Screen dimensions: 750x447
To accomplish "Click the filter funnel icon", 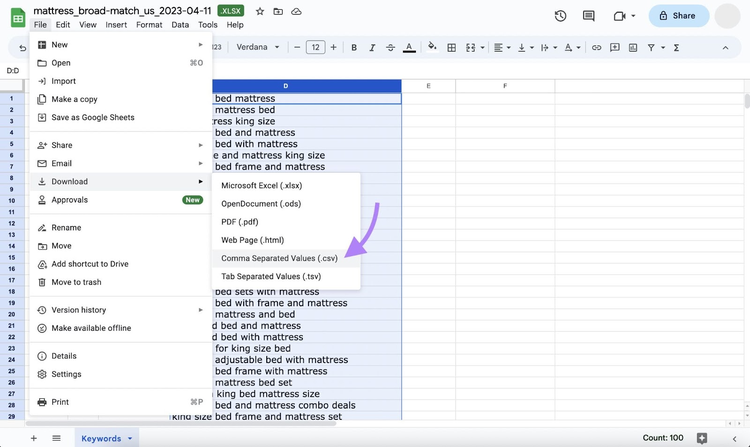I will (x=651, y=47).
